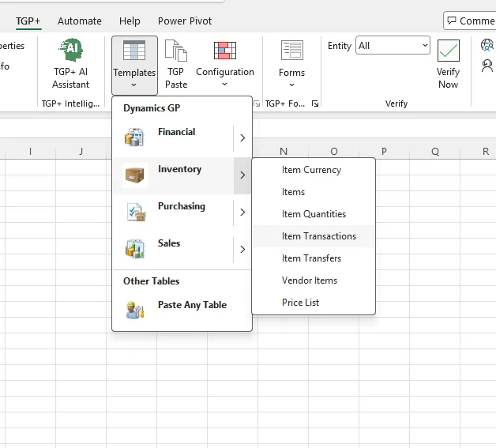Click the Inventory box icon

pyautogui.click(x=134, y=175)
